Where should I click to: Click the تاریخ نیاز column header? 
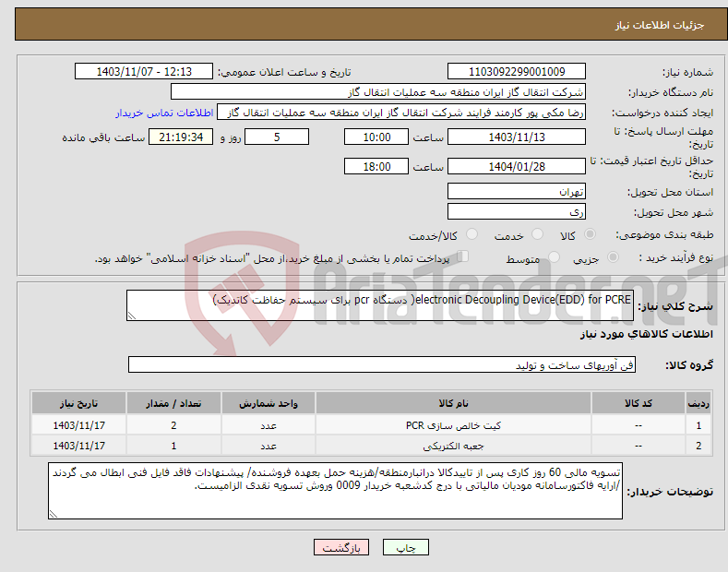pyautogui.click(x=79, y=403)
